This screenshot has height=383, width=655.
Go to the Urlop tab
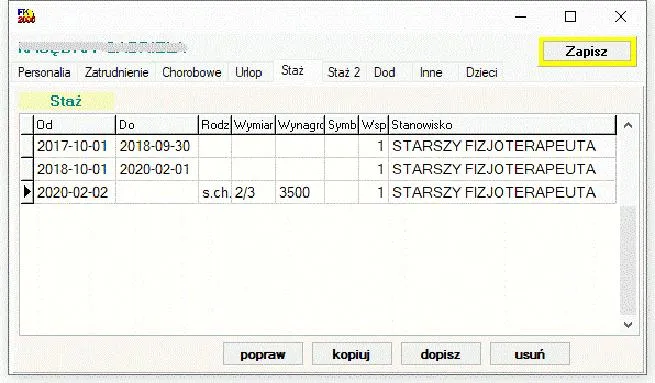pyautogui.click(x=249, y=72)
